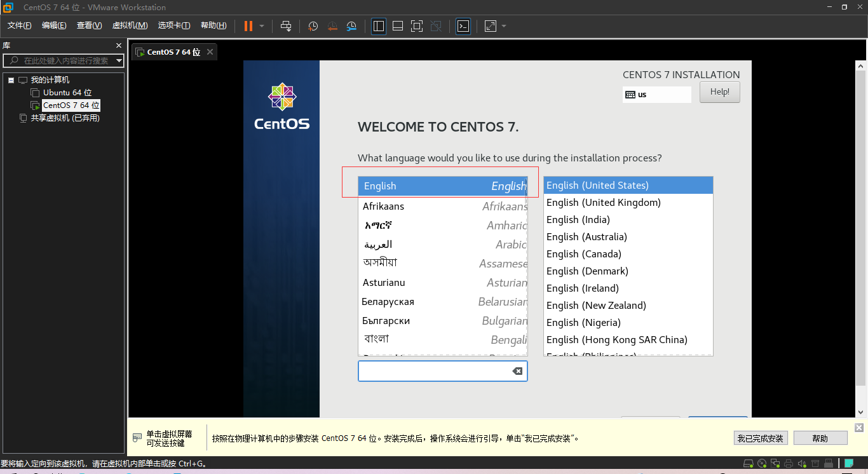Close the 库 library panel
The height and width of the screenshot is (474, 868).
[119, 46]
